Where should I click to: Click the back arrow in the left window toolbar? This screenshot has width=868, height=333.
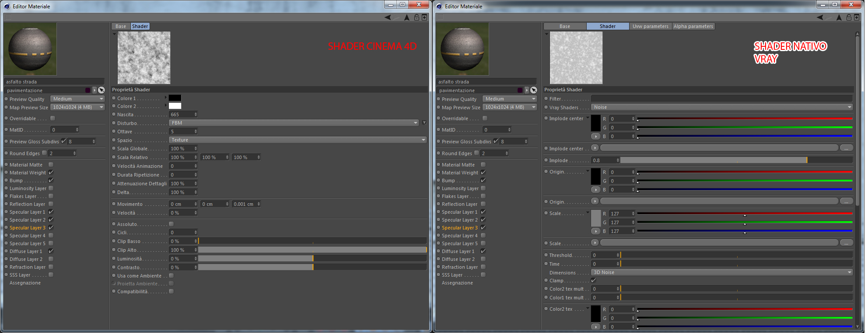click(x=388, y=17)
